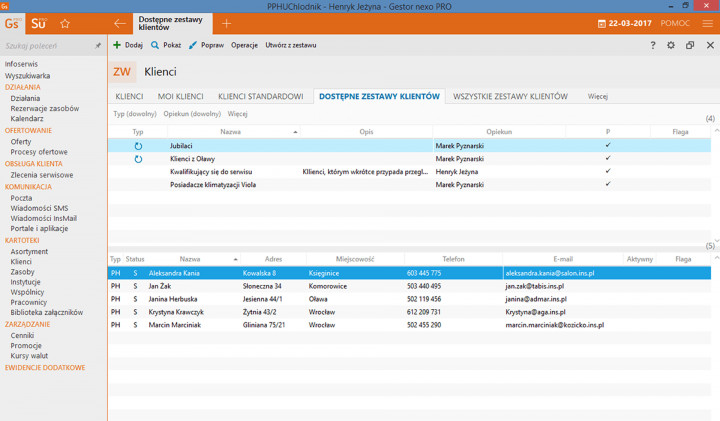The image size is (720, 421).
Task: Toggle the P checkmark for Posiadacze klimatyzacji Viola
Action: 608,184
